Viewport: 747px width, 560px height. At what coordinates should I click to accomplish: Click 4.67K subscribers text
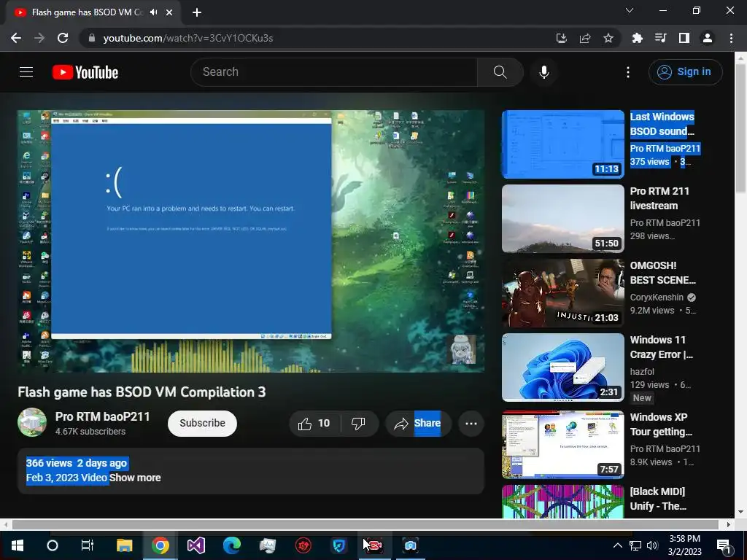pyautogui.click(x=90, y=432)
